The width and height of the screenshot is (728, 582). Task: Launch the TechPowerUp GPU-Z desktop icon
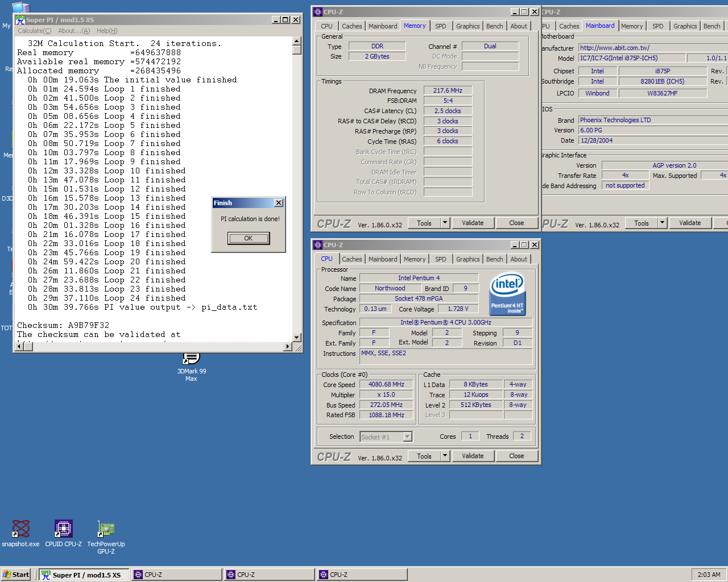tap(106, 537)
